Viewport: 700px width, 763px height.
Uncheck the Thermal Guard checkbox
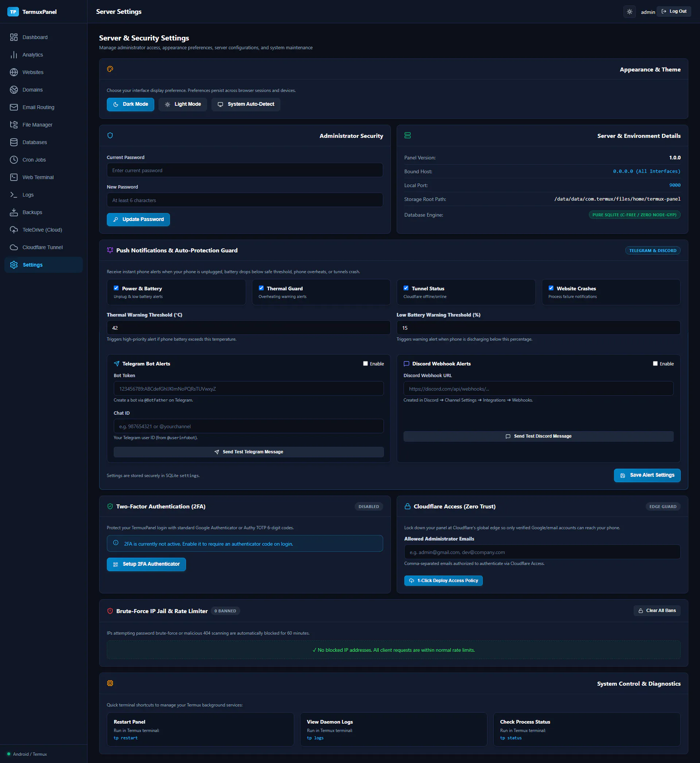click(x=261, y=288)
